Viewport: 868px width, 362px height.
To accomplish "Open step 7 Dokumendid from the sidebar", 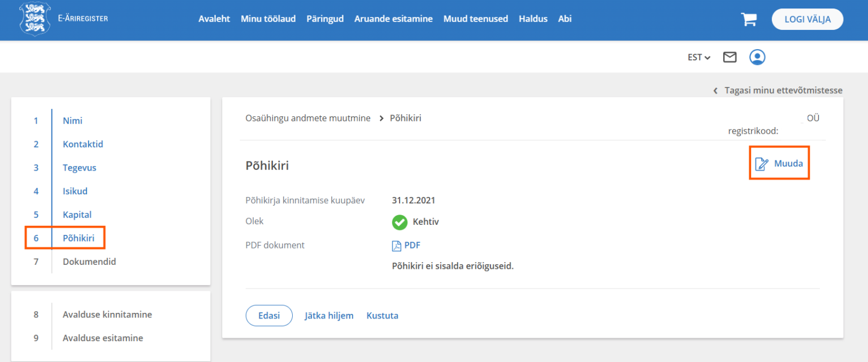I will point(89,261).
